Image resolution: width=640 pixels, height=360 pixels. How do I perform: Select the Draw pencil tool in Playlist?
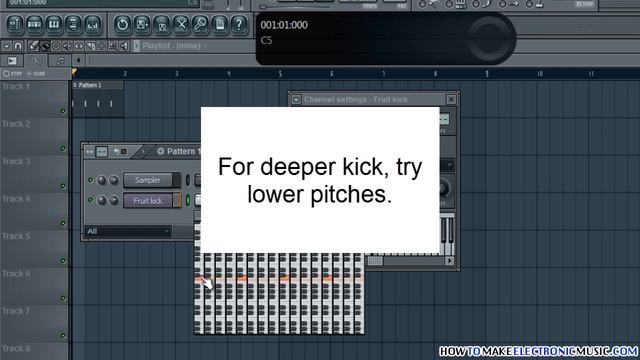click(x=33, y=46)
